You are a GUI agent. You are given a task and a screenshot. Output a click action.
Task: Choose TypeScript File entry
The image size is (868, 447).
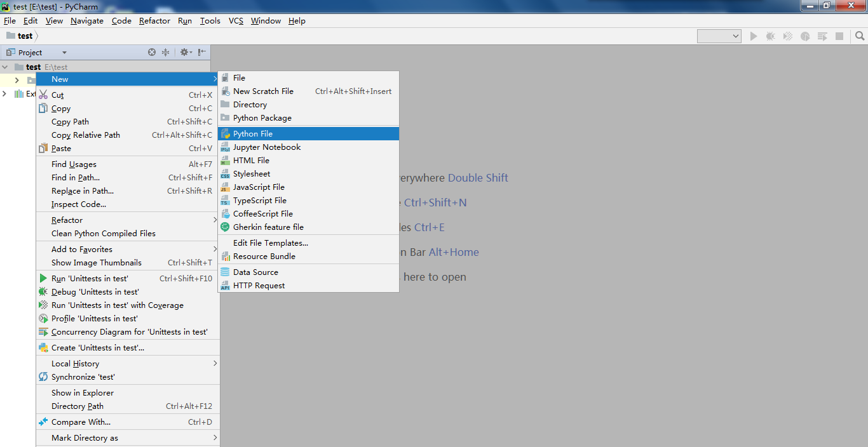[x=308, y=200]
